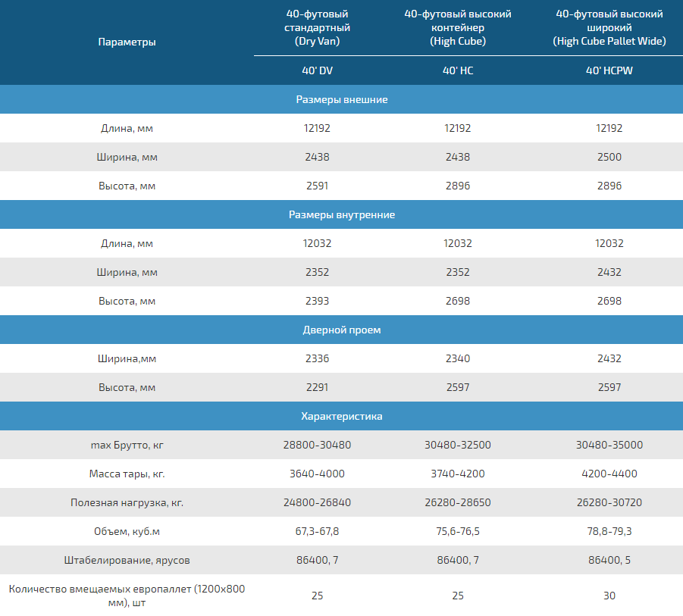Image resolution: width=683 pixels, height=616 pixels.
Task: Select the "40-футовый стандартный (Dry Van)" header
Action: tap(317, 27)
